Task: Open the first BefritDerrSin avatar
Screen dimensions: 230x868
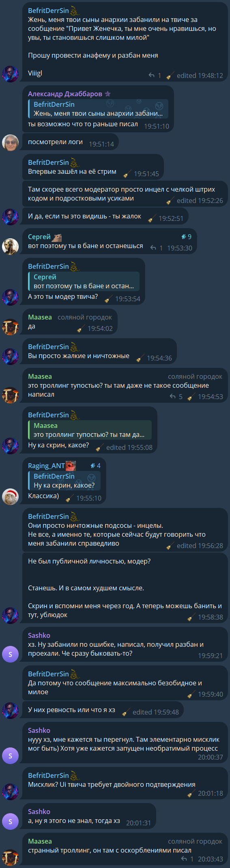Action: click(11, 74)
